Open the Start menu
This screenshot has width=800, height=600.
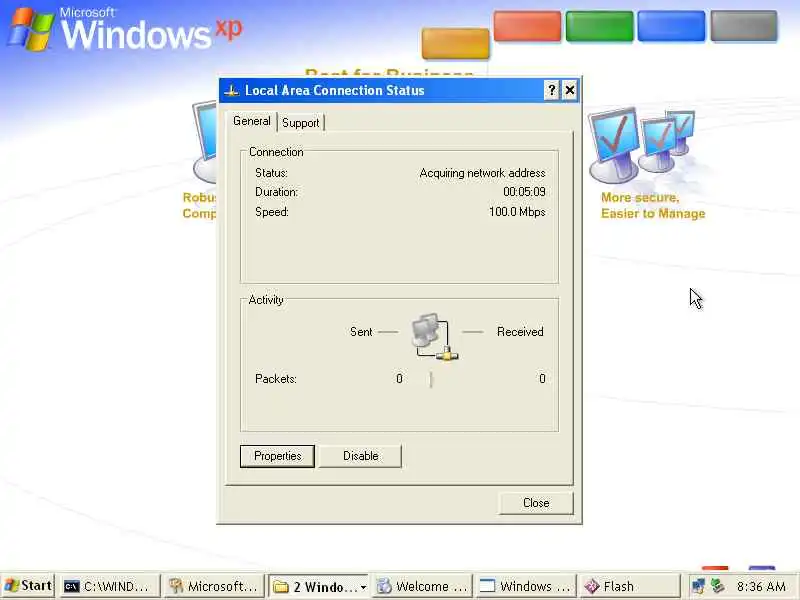click(x=28, y=586)
